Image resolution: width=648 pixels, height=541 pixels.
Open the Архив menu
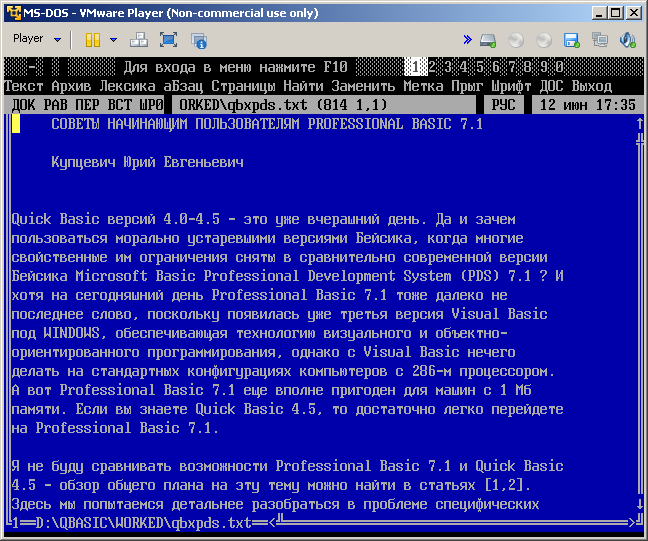[71, 86]
